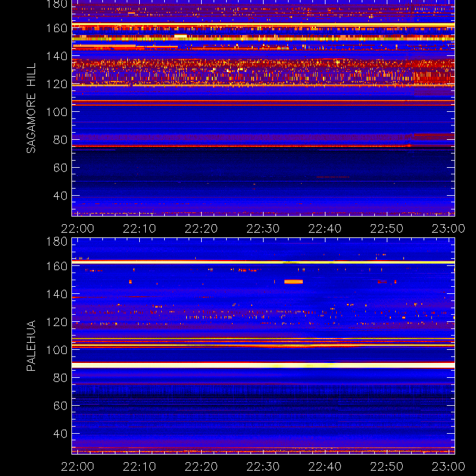Click the bright white band near 88 MHz in Palehua plot

tap(263, 365)
